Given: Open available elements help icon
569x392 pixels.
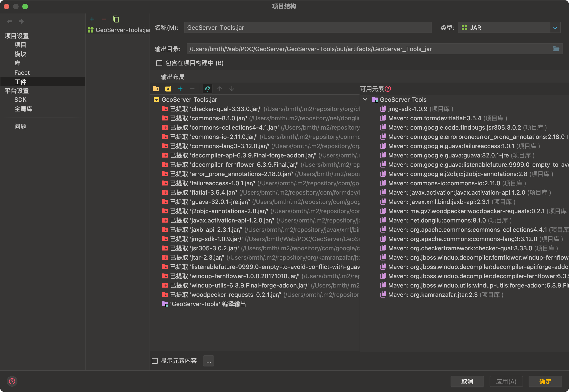Looking at the screenshot, I should click(x=388, y=89).
